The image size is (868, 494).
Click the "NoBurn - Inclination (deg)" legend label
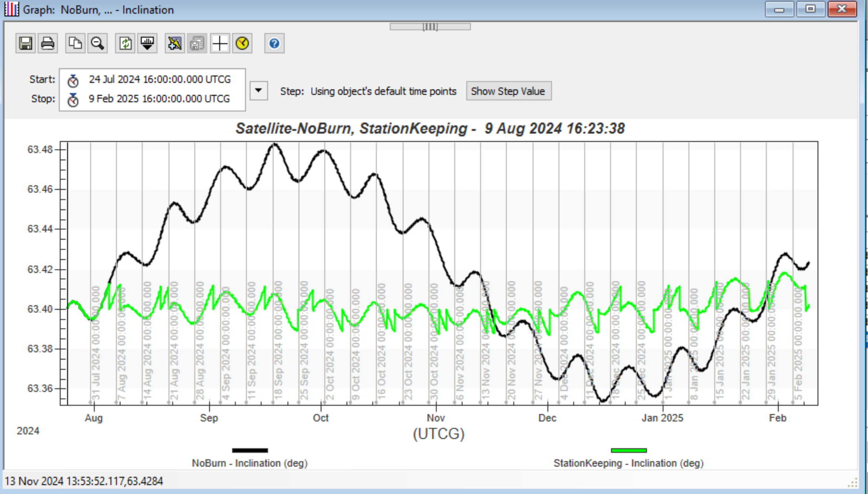250,463
